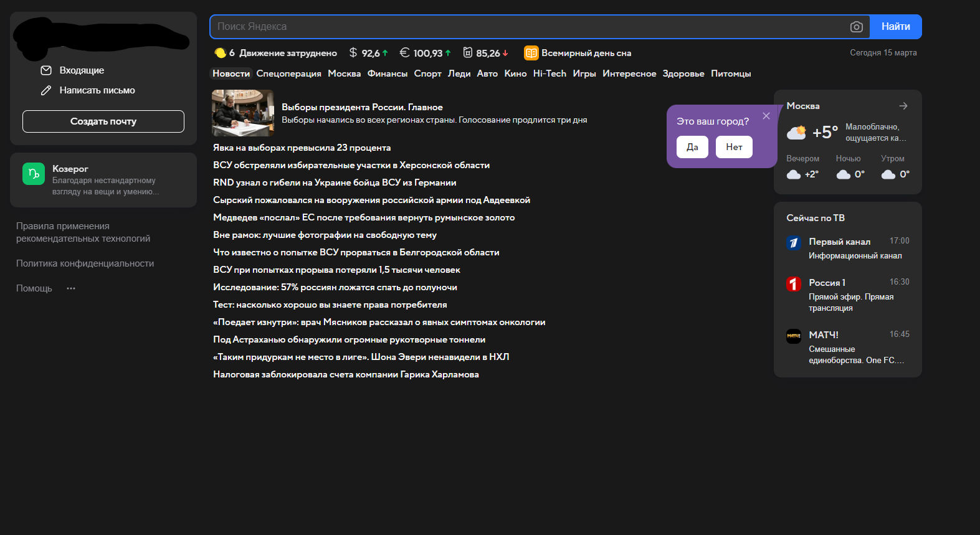
Task: Click the Найти search button
Action: pos(896,27)
